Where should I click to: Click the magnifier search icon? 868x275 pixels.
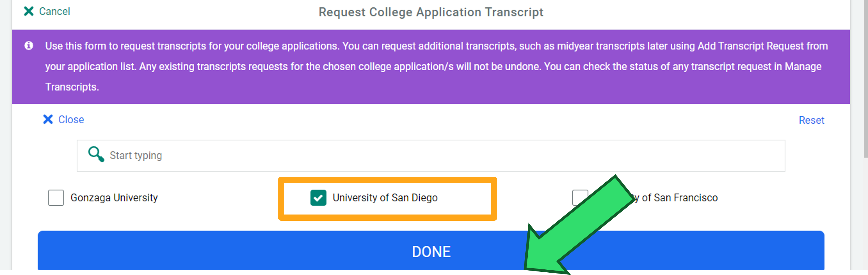click(96, 154)
